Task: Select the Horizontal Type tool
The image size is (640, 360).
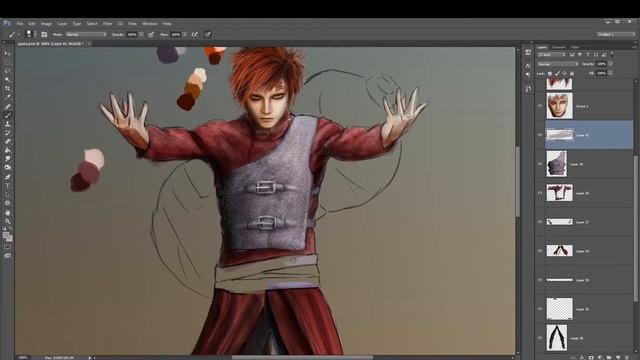Action: click(x=7, y=186)
